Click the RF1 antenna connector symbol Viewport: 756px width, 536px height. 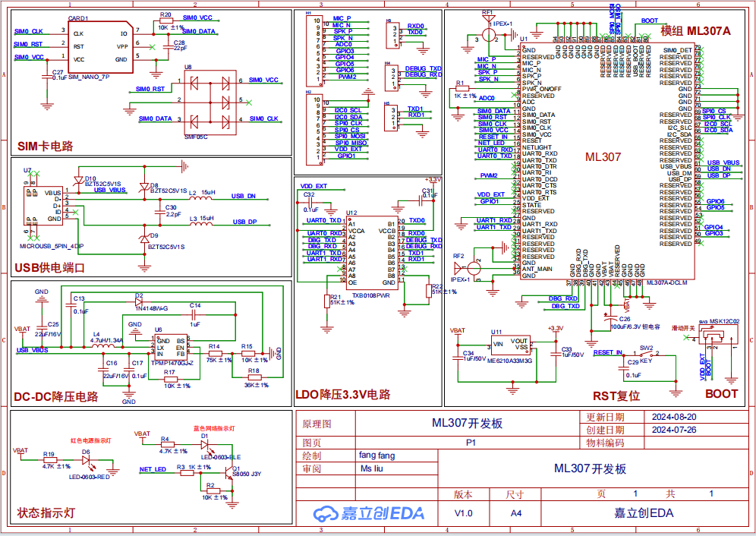[x=489, y=29]
